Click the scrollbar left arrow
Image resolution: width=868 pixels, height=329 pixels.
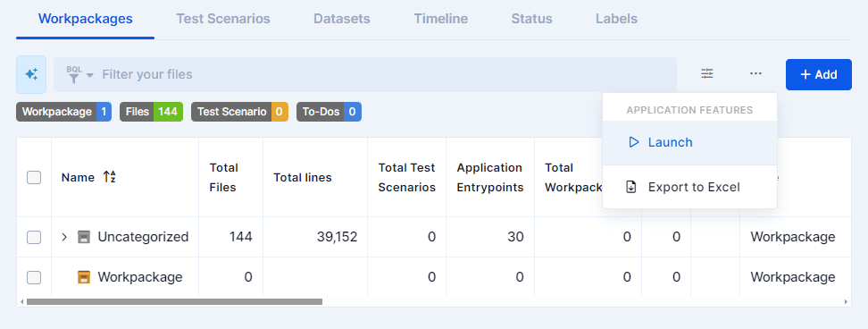point(21,302)
